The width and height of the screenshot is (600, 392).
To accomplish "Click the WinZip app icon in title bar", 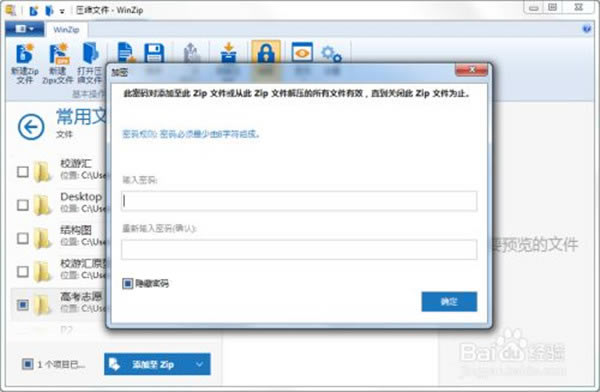I will pyautogui.click(x=11, y=10).
